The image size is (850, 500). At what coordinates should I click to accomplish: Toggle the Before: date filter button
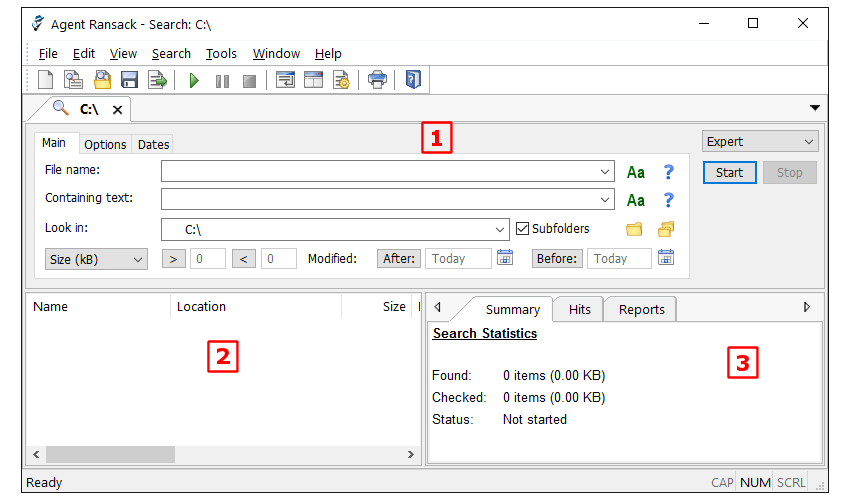pos(557,259)
